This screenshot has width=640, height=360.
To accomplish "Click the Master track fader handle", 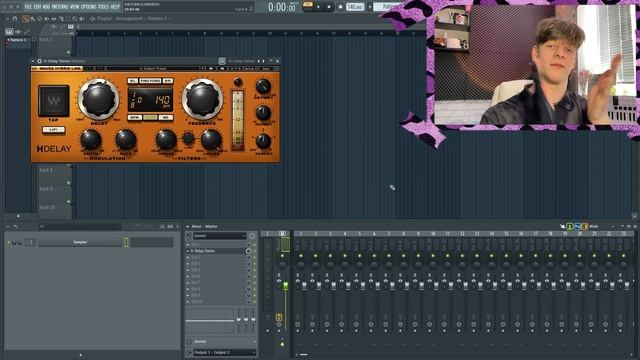I will pyautogui.click(x=286, y=286).
